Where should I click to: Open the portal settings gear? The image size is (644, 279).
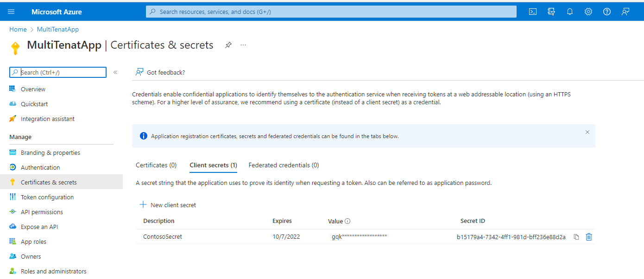pos(588,12)
